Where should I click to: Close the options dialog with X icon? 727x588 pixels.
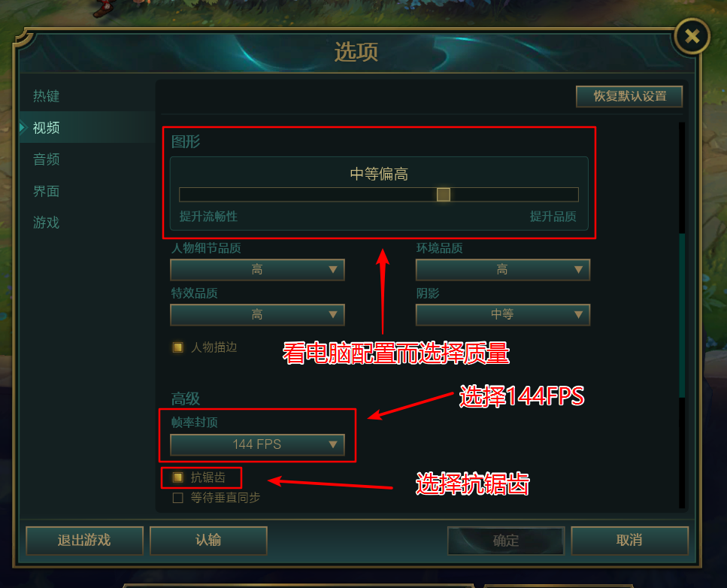click(x=692, y=36)
